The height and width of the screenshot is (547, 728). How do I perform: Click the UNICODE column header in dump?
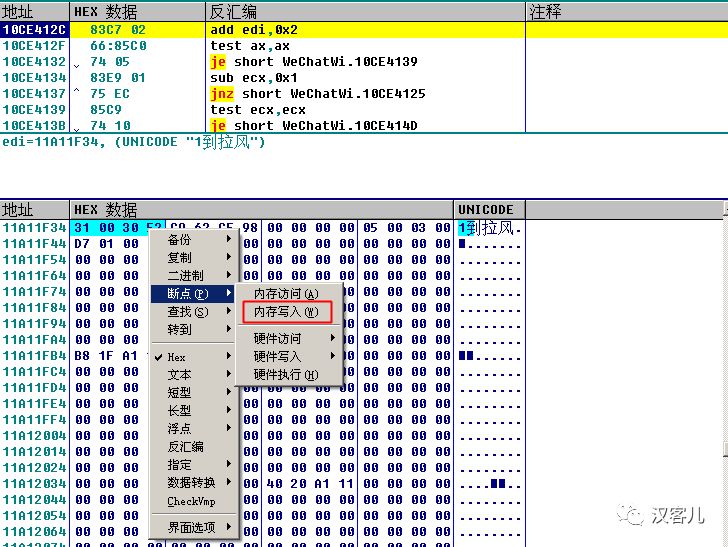point(489,210)
